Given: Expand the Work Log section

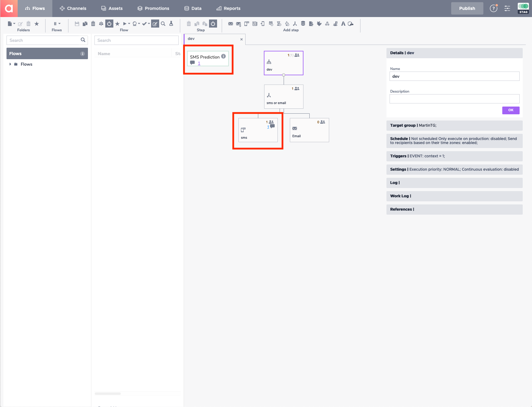Looking at the screenshot, I should tap(455, 196).
